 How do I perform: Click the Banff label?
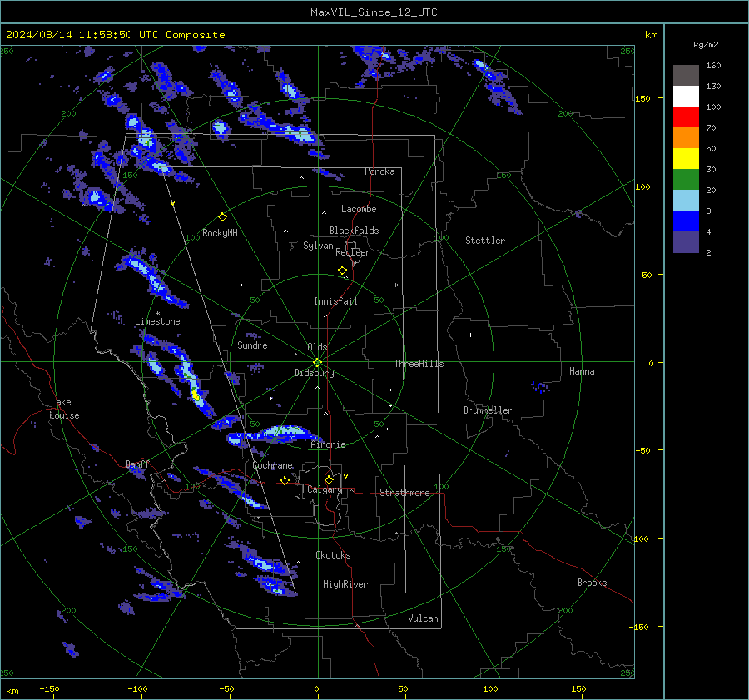tap(137, 464)
